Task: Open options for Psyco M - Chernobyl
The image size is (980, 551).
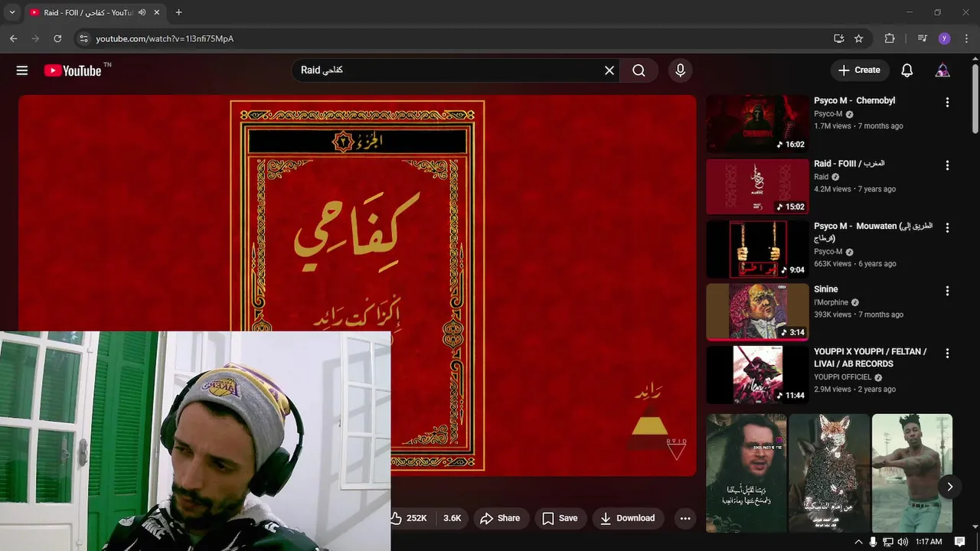Action: click(947, 103)
